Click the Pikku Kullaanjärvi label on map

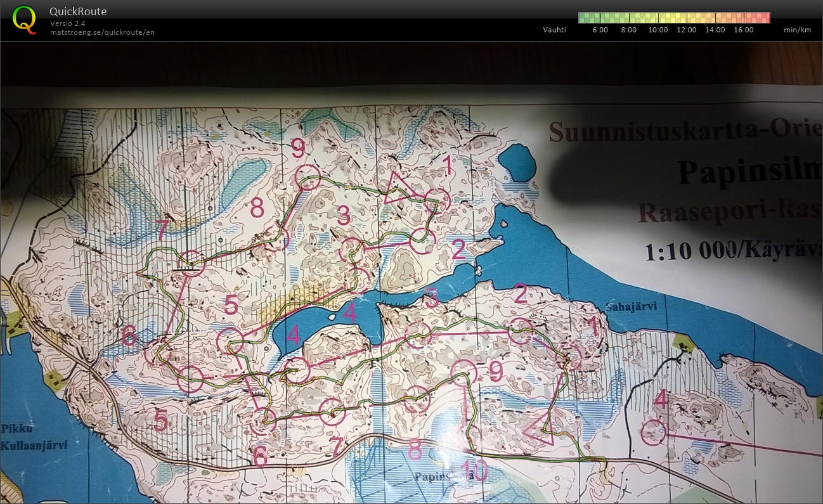click(33, 436)
